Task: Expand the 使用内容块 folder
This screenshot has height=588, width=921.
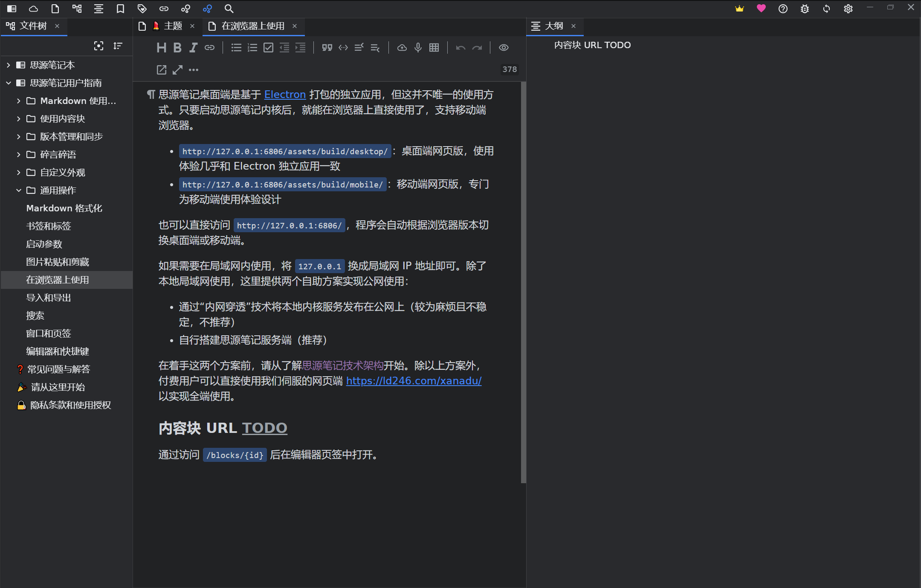Action: click(x=18, y=119)
